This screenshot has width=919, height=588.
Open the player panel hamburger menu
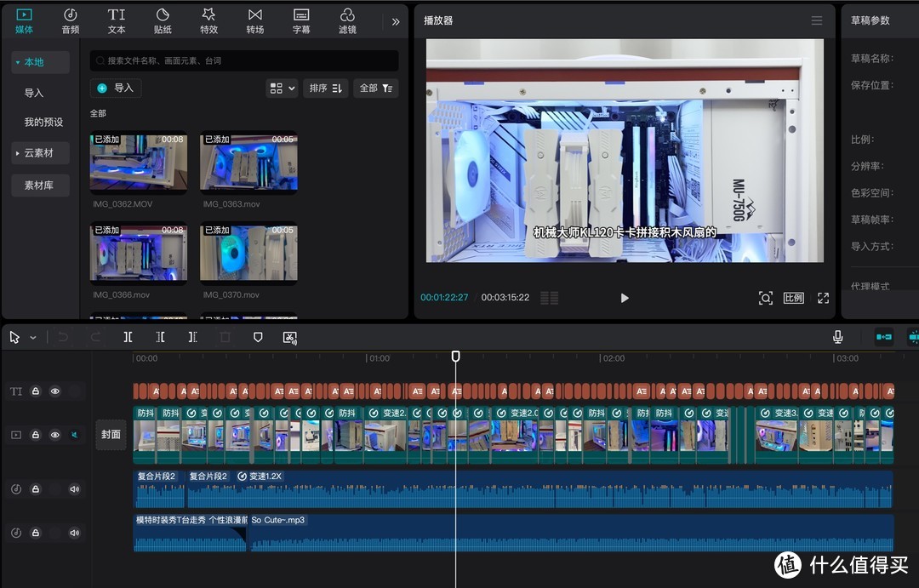[817, 20]
